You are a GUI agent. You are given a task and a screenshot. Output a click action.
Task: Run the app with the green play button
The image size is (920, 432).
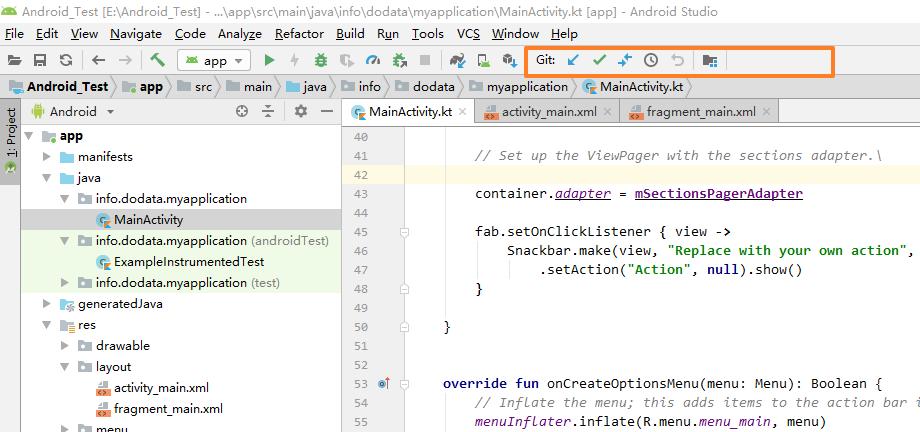coord(269,61)
